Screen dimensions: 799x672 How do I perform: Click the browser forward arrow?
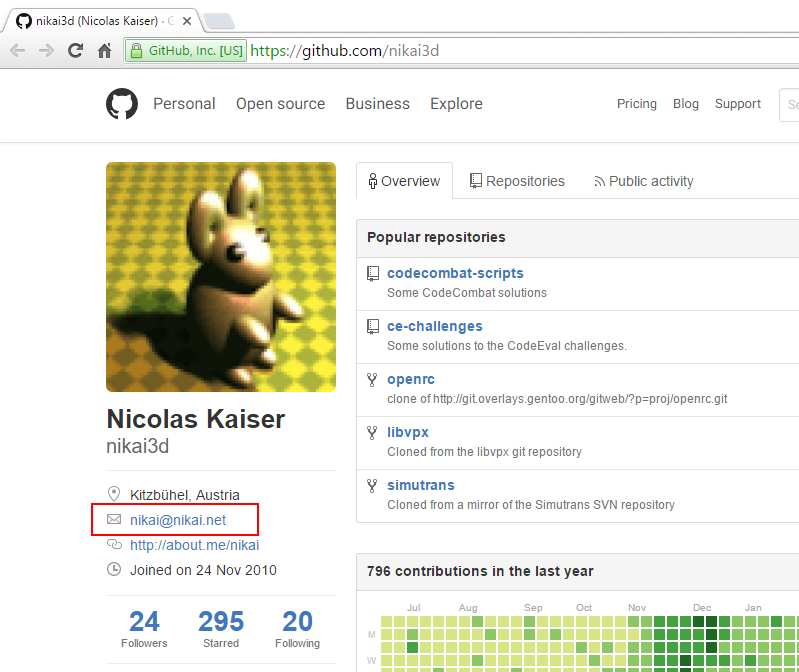point(46,50)
